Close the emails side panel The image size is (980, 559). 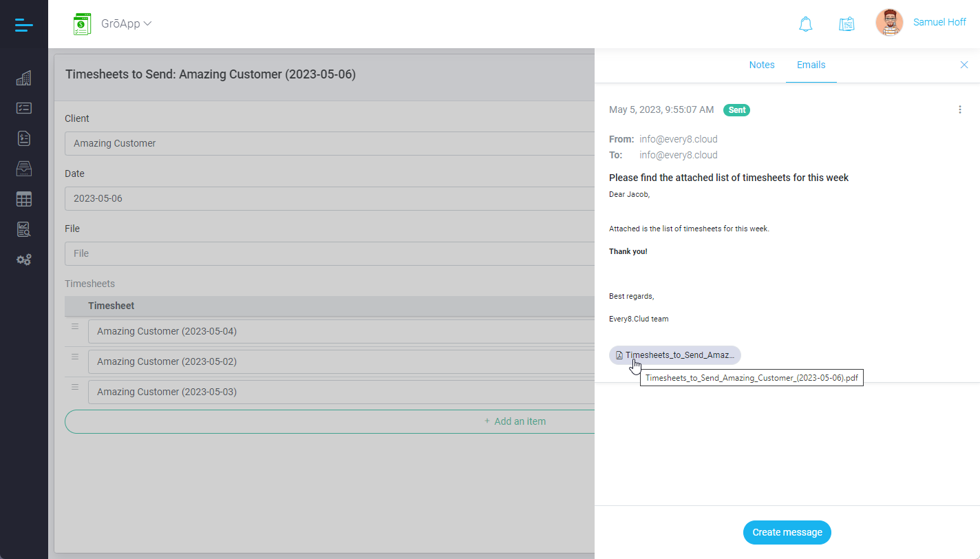964,65
